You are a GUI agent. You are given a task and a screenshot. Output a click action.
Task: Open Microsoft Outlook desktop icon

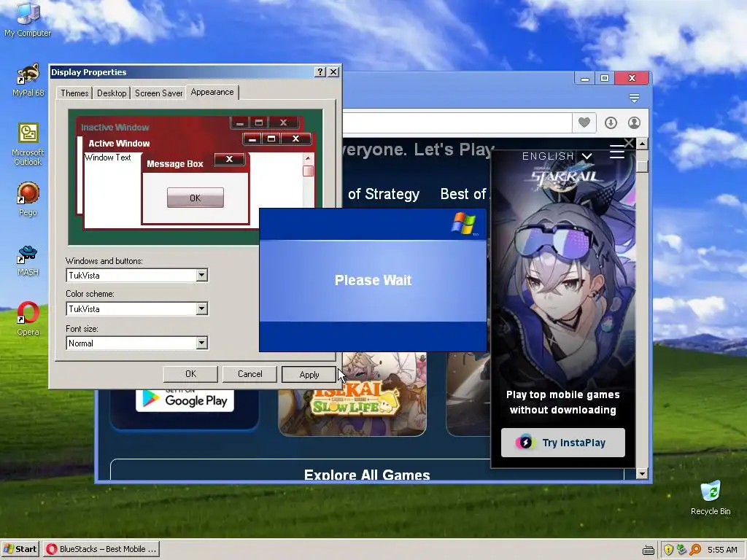(x=28, y=144)
